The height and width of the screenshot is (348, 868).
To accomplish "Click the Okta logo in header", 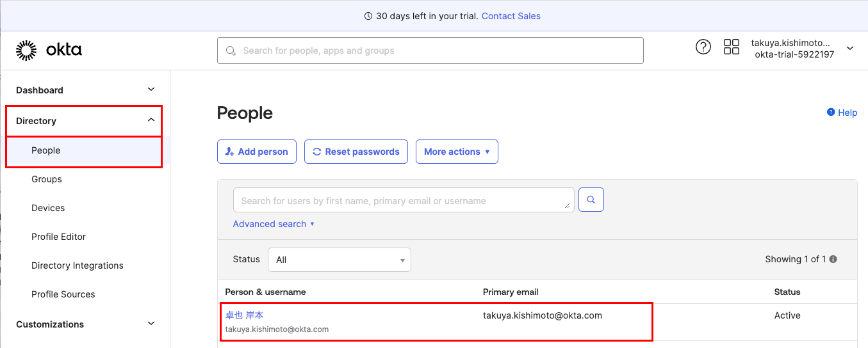I will point(49,50).
